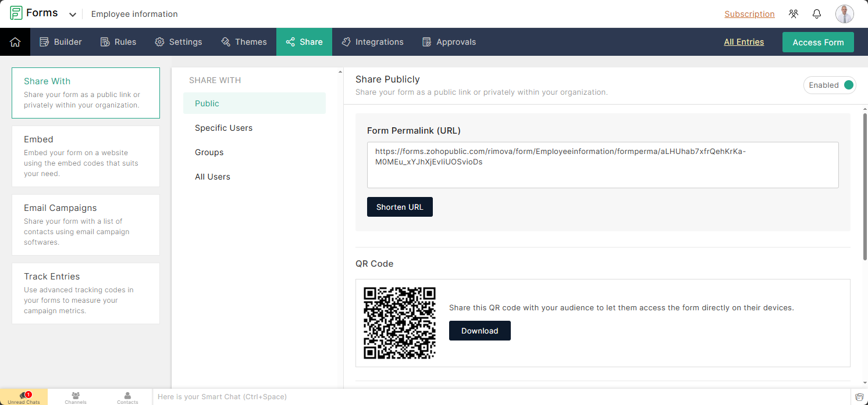Expand the Forms dropdown chevron
Viewport: 868px width, 405px height.
pyautogui.click(x=73, y=15)
